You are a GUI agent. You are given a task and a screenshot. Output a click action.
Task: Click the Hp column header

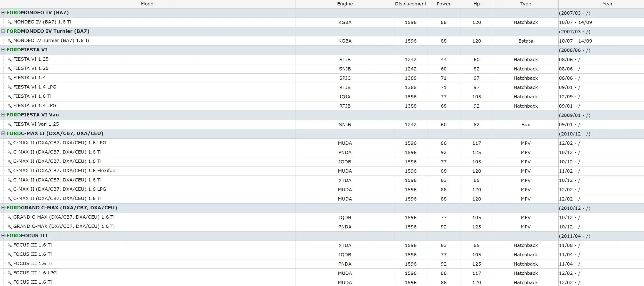(x=477, y=4)
